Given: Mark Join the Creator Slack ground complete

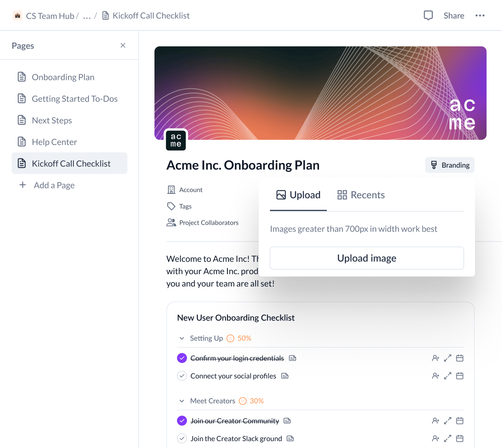Looking at the screenshot, I should (x=182, y=438).
